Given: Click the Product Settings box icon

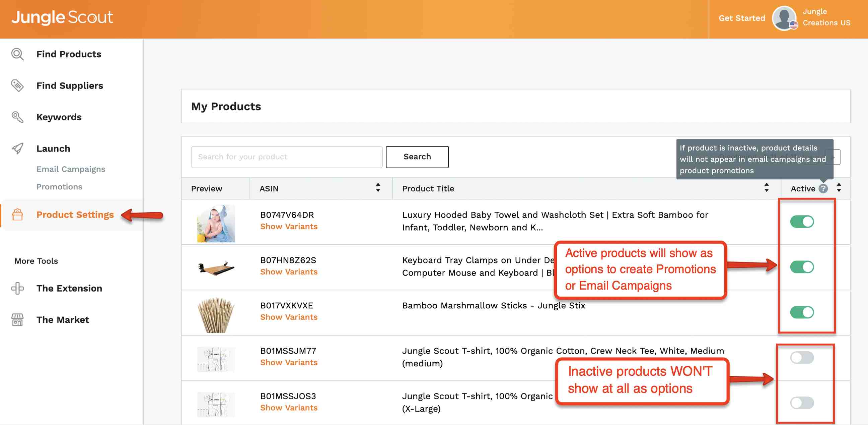Looking at the screenshot, I should point(17,215).
